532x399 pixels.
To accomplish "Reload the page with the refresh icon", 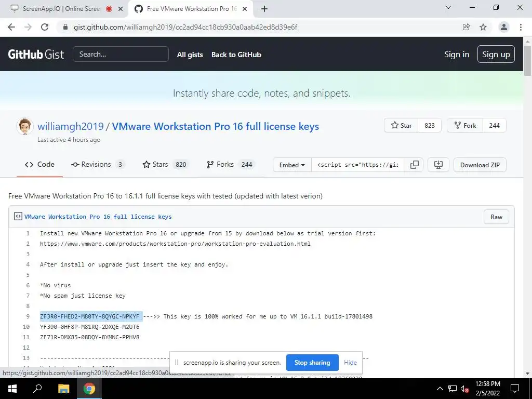I will coord(45,27).
